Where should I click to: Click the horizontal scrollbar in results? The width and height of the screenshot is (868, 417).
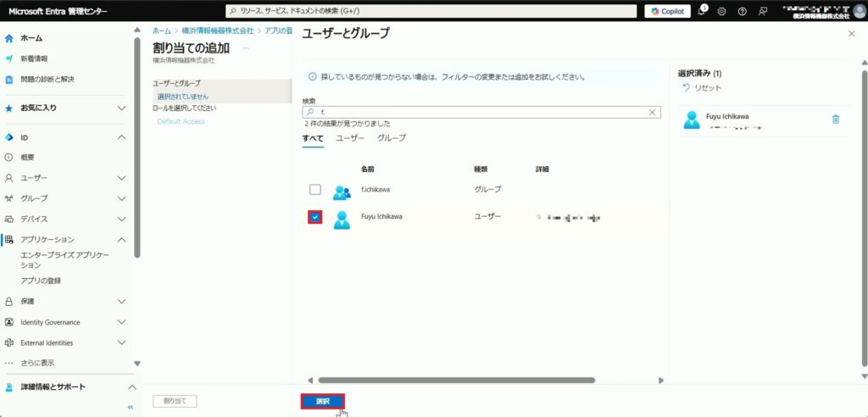[x=456, y=380]
